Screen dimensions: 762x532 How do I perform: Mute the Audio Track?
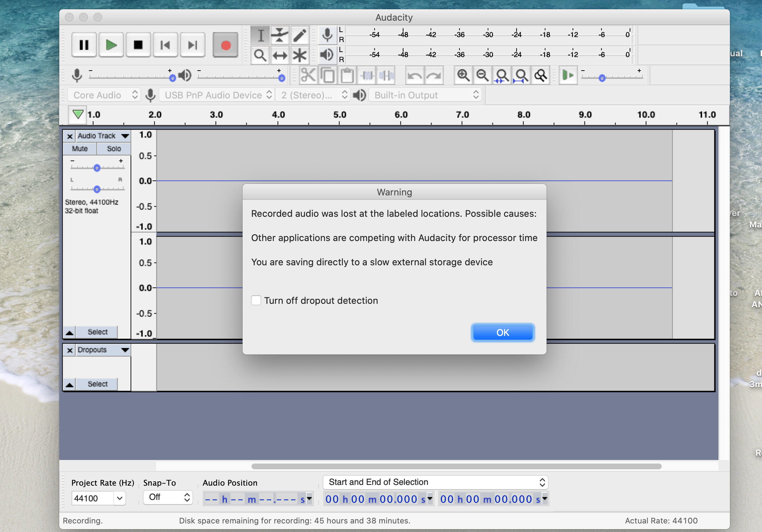[80, 149]
